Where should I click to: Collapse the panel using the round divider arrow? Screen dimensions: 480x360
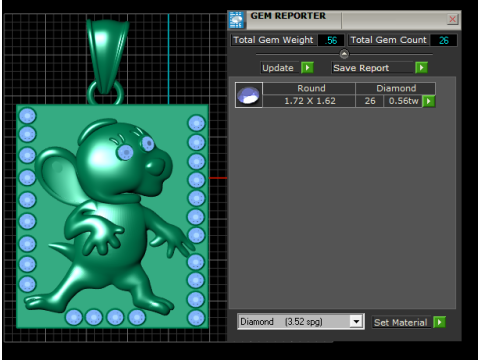(x=344, y=54)
